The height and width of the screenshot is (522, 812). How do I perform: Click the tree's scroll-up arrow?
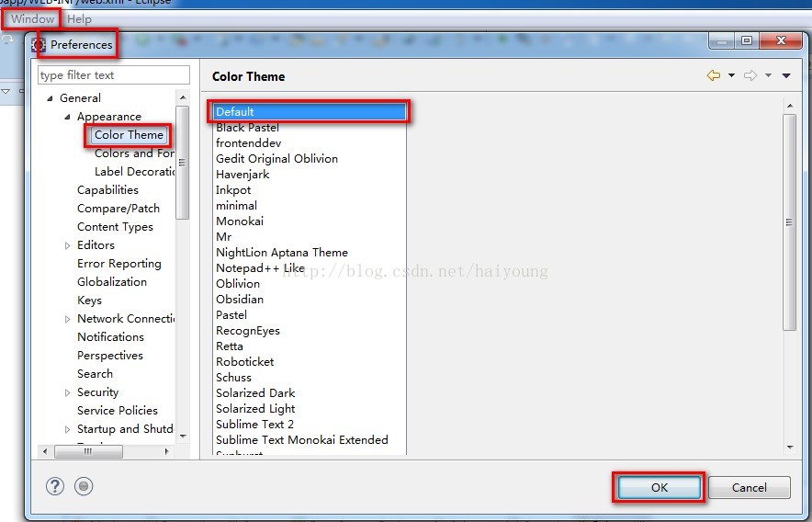tap(183, 97)
